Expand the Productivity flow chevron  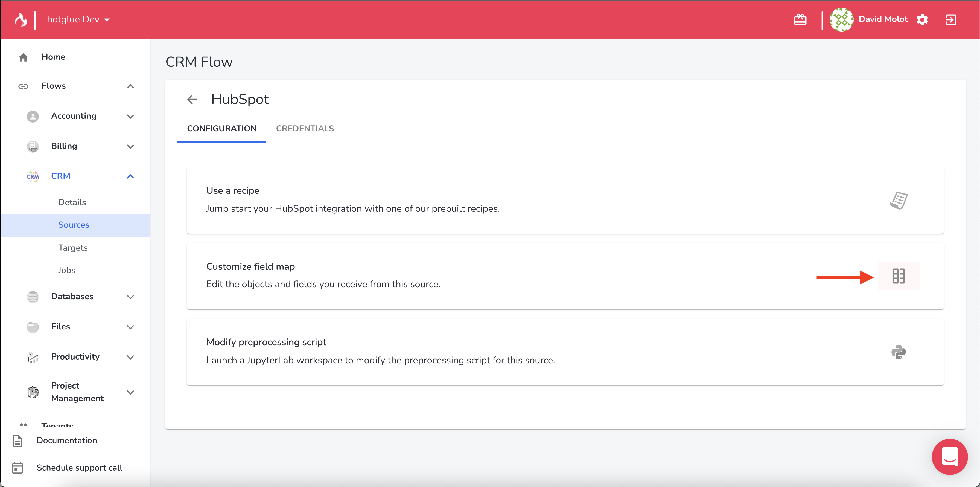click(130, 357)
